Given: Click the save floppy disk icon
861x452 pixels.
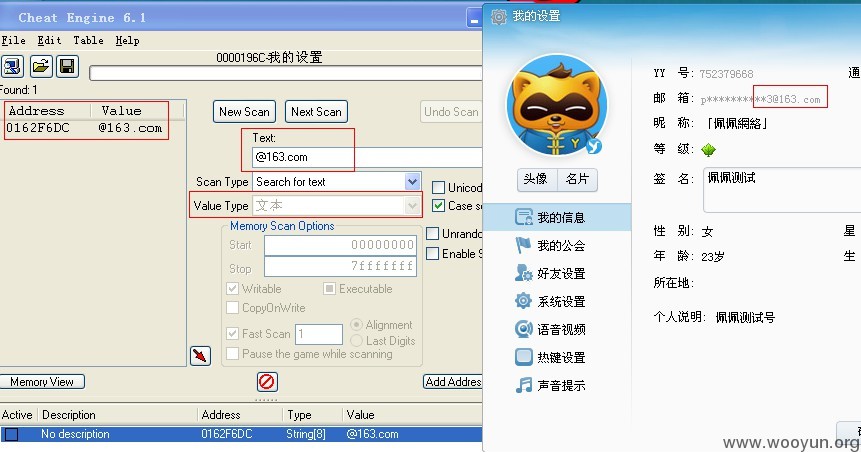Looking at the screenshot, I should pos(68,66).
